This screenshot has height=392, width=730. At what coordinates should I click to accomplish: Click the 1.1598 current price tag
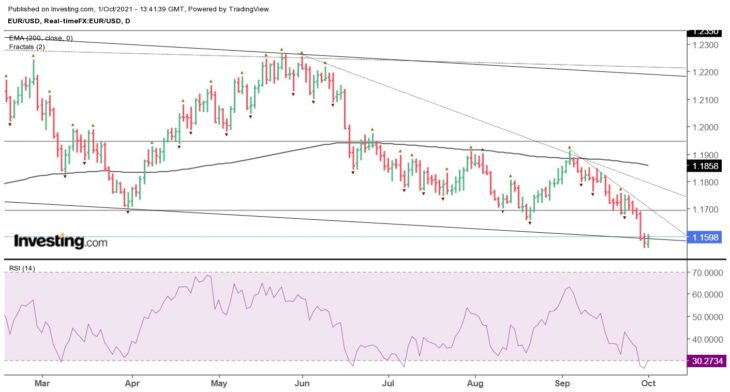705,237
